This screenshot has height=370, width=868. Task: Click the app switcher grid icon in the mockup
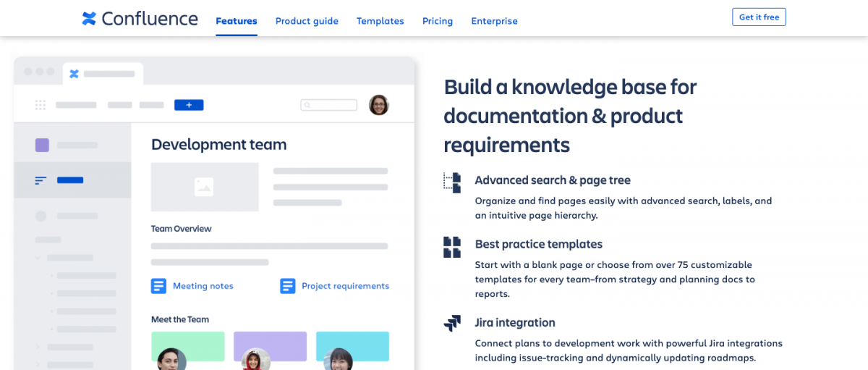(41, 105)
